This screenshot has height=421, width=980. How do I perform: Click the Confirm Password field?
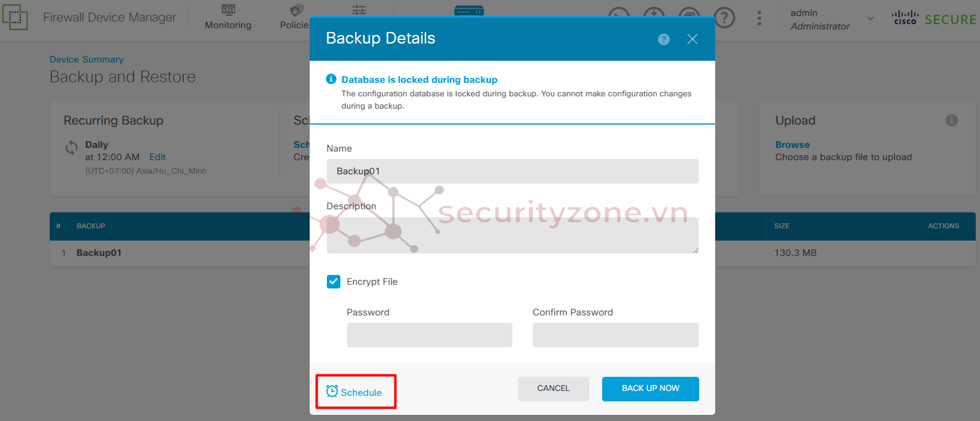tap(616, 335)
